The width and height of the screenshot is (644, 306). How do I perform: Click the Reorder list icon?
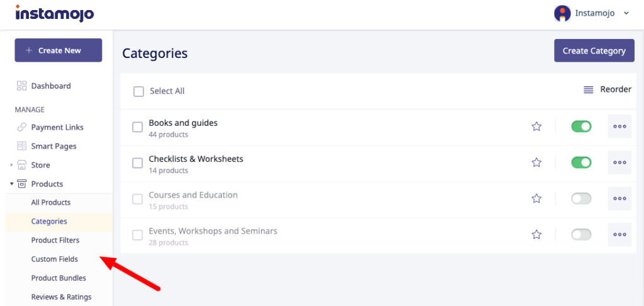[x=589, y=90]
